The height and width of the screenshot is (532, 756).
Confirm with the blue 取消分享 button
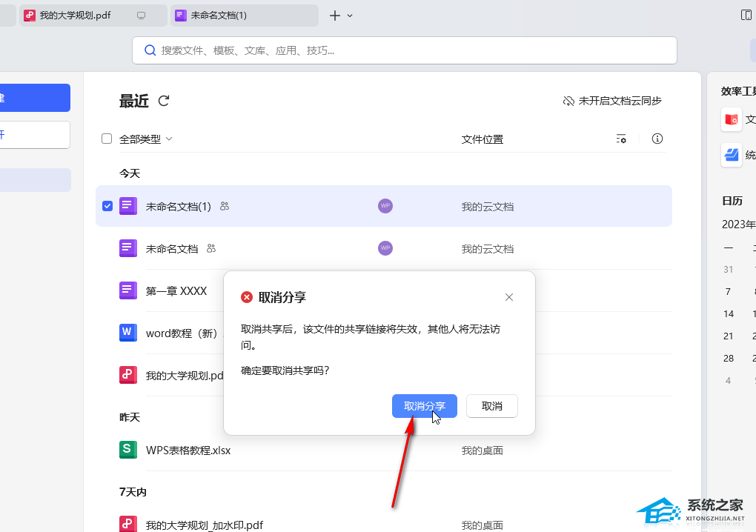(424, 406)
